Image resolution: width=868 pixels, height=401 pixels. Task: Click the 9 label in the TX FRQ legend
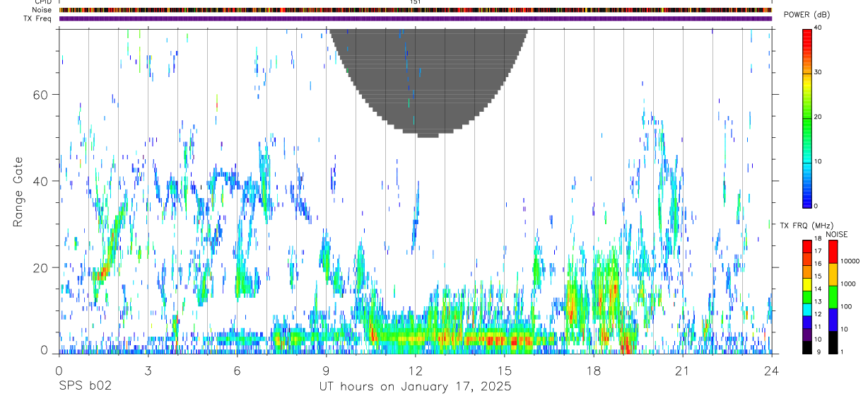tap(818, 353)
